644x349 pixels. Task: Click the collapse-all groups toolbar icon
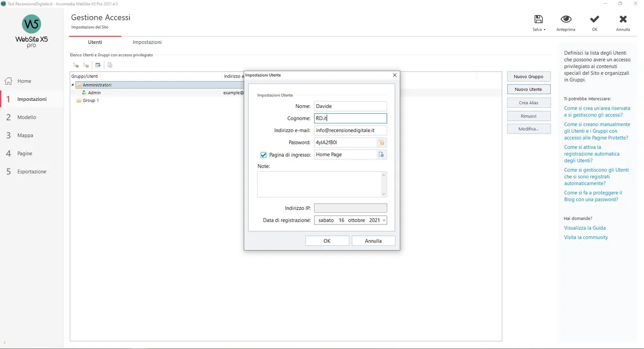coord(86,66)
